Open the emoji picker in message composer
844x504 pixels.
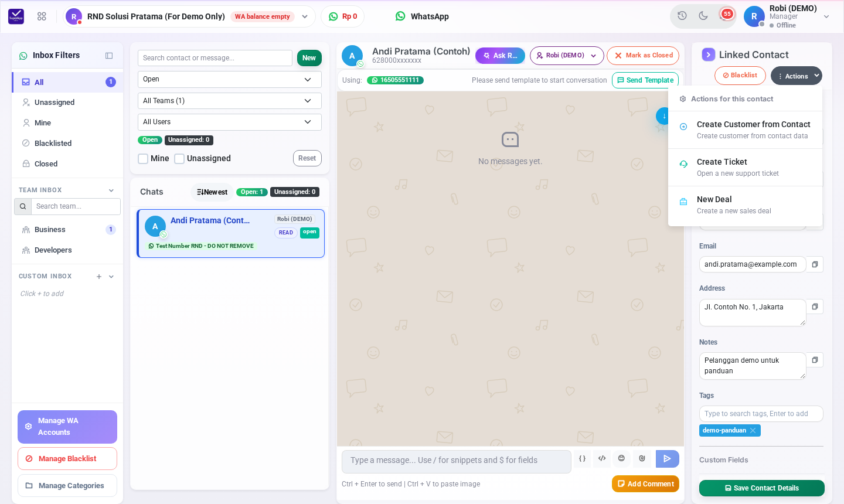click(621, 459)
